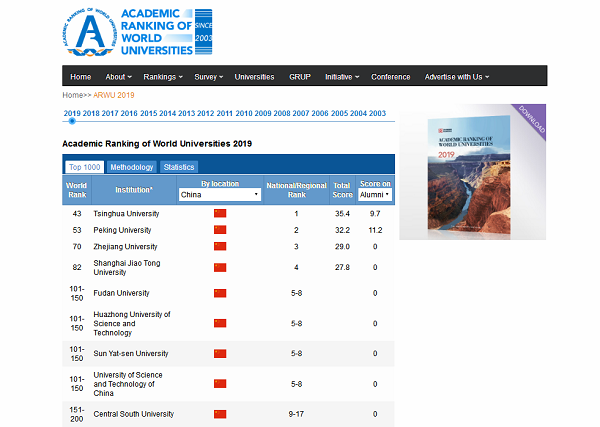Click the Home breadcrumb link
This screenshot has height=427, width=600.
[72, 95]
